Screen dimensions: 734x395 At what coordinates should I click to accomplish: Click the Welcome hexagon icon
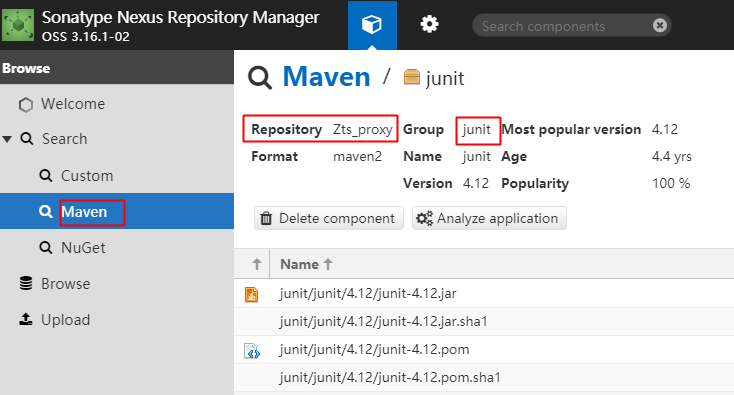26,104
